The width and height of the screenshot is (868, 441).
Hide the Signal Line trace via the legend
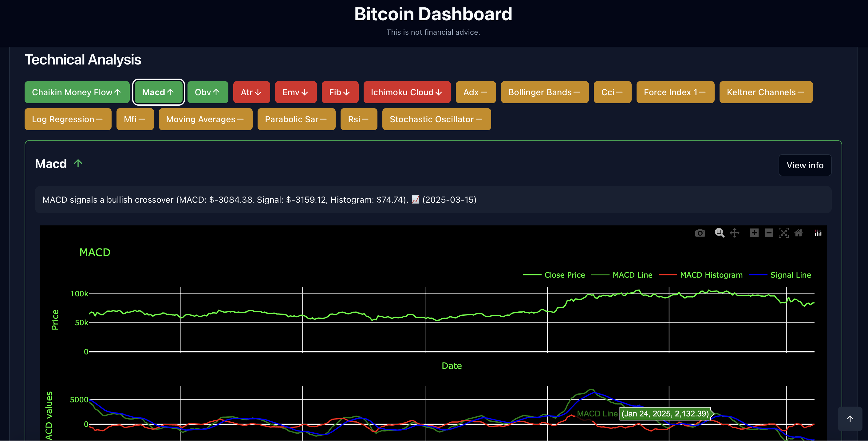(791, 275)
